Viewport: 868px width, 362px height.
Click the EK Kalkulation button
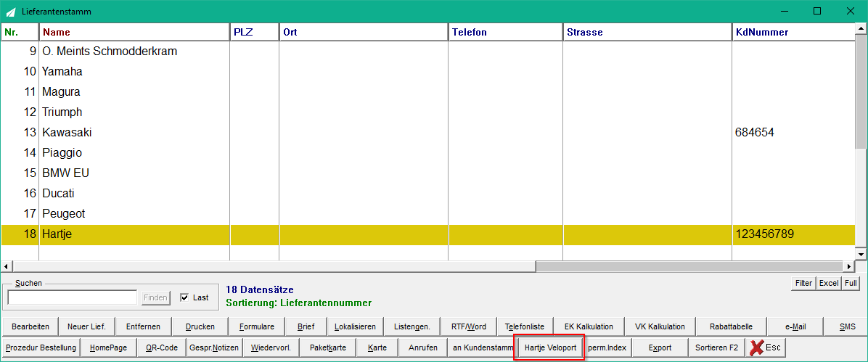(589, 326)
